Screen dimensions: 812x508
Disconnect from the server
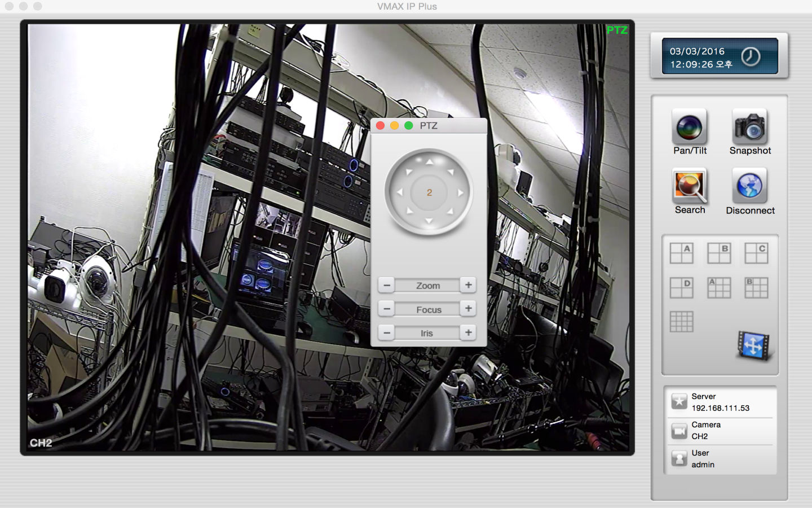[750, 191]
